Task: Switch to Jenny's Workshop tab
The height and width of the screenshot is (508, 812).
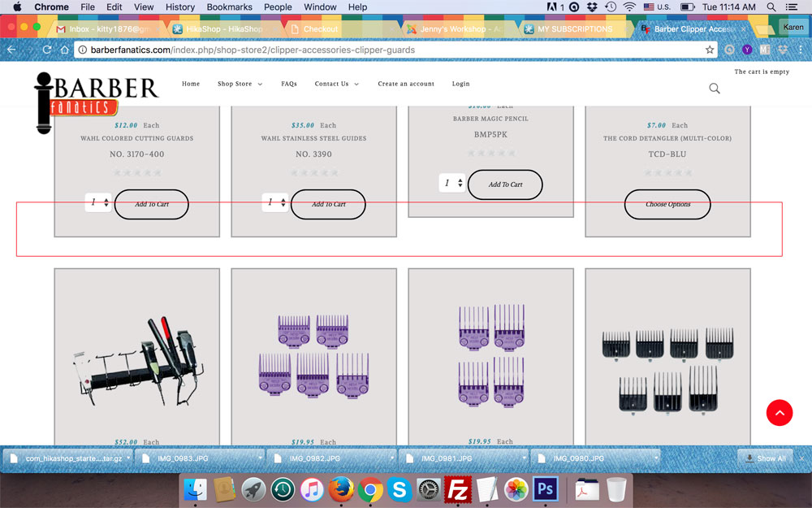Action: (x=460, y=29)
